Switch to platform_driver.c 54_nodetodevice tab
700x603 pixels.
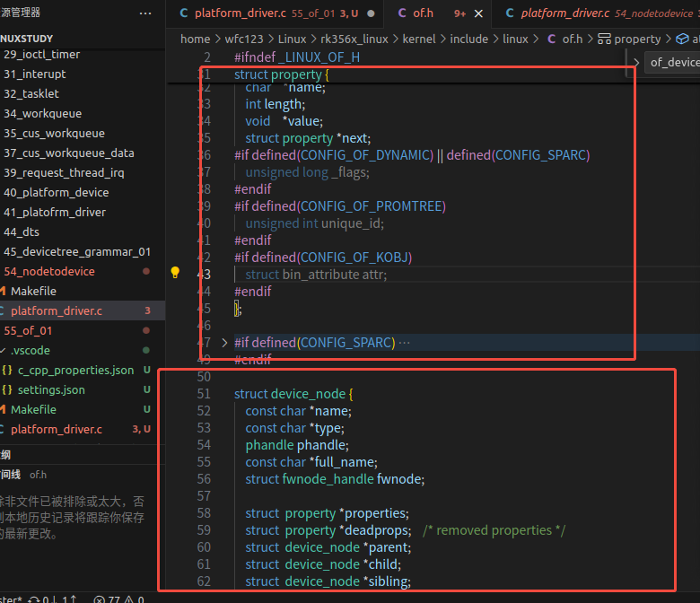point(600,13)
